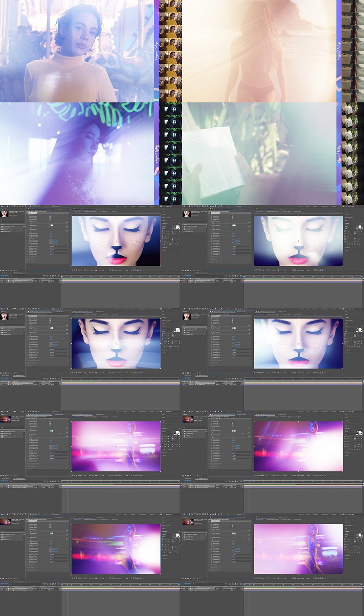Viewport: 364px width, 616px height.
Task: Pick Character eyedropper in third neon-woman window
Action: pyautogui.click(x=174, y=534)
